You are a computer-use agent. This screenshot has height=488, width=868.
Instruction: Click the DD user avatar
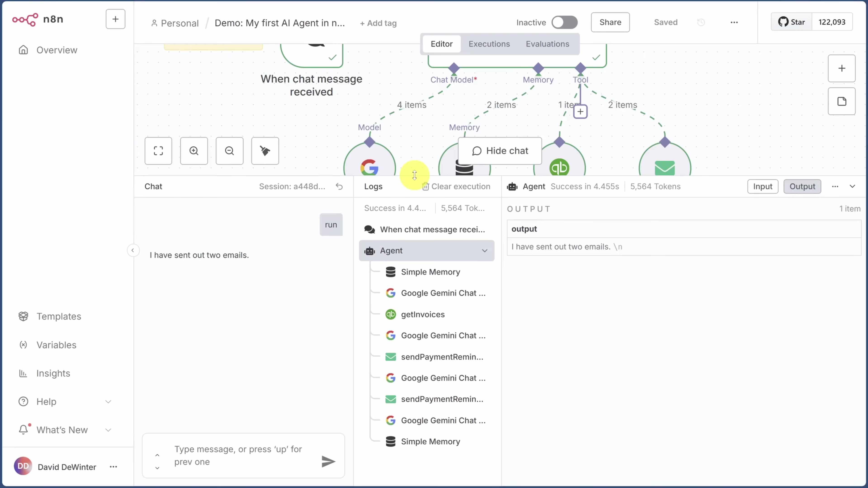[x=23, y=466]
